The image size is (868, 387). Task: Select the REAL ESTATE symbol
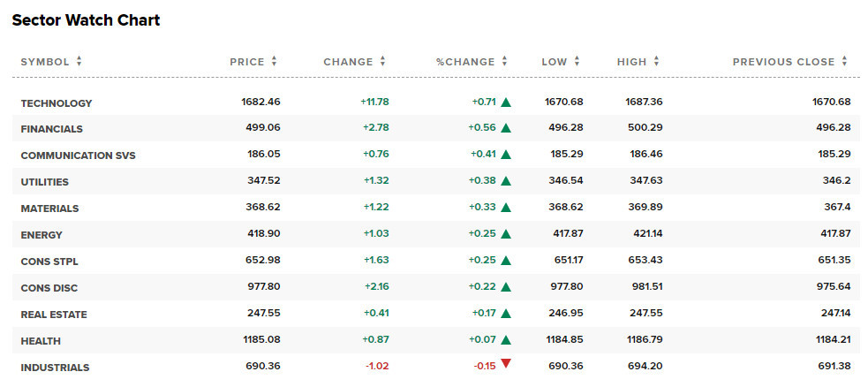coord(54,315)
